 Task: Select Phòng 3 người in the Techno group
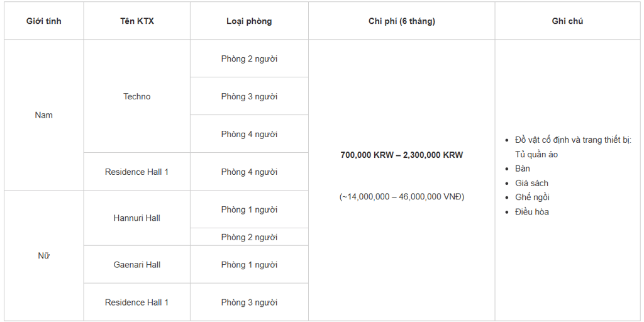tap(249, 96)
